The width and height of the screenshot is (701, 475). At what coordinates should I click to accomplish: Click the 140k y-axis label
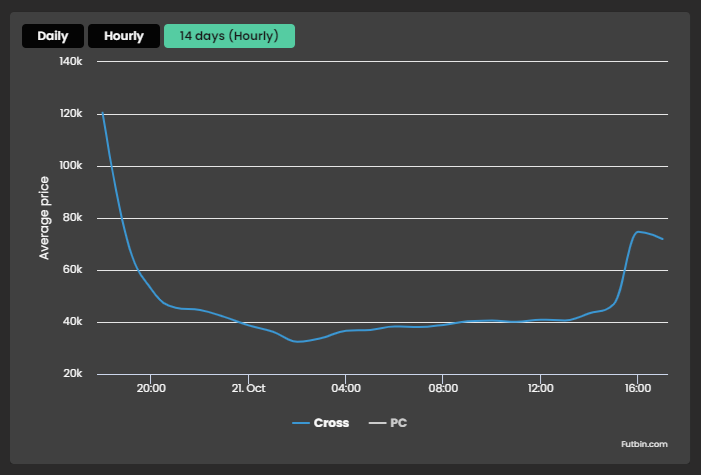tap(70, 62)
